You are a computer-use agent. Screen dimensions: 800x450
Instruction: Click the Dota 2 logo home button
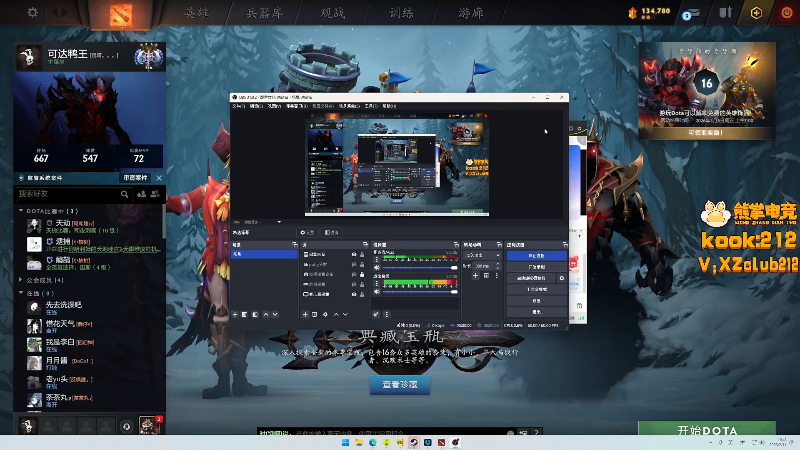coord(121,14)
